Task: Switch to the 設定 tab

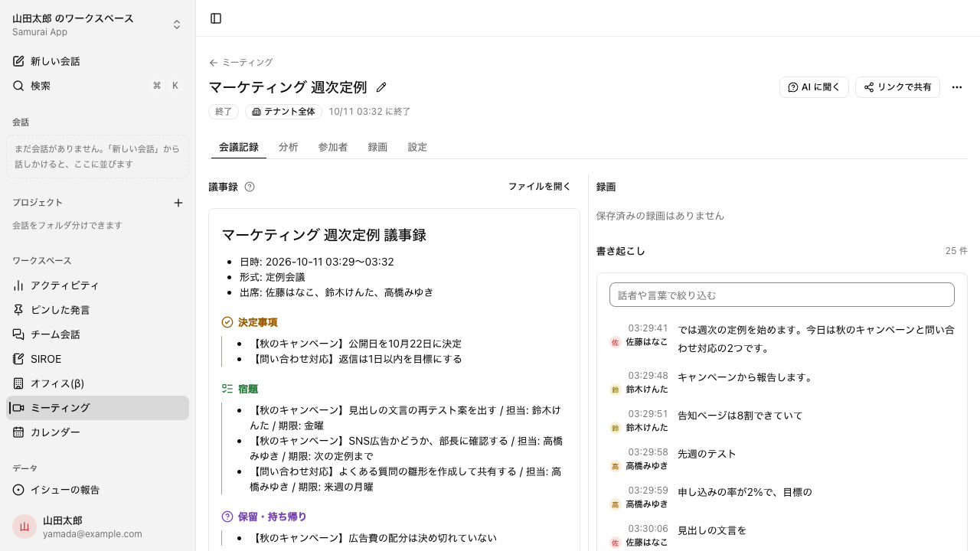Action: [x=417, y=147]
